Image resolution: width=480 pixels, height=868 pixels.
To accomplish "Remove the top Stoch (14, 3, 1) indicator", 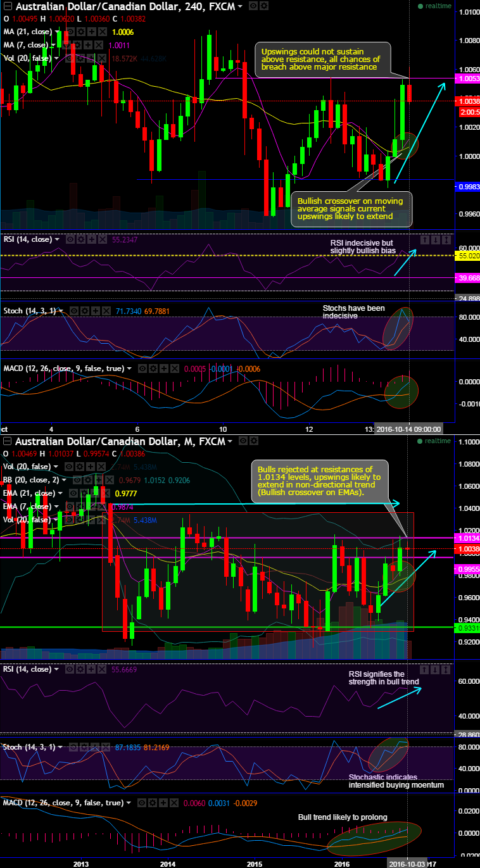I will 105,311.
